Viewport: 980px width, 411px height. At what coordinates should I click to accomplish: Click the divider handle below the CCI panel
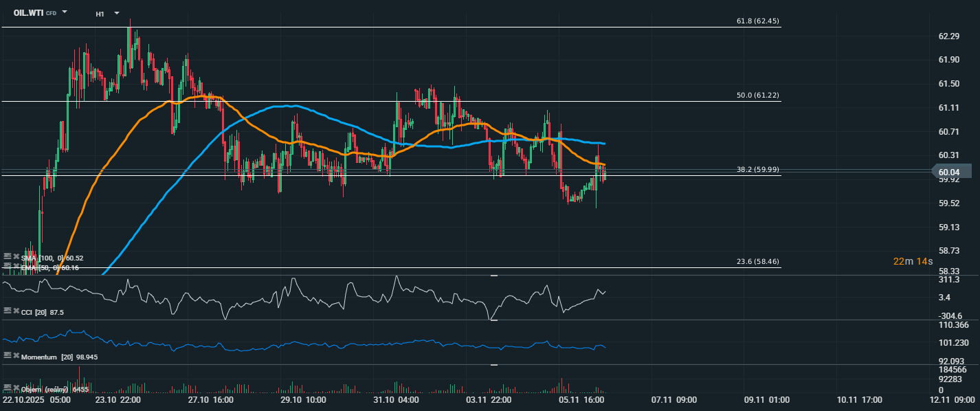[x=493, y=320]
